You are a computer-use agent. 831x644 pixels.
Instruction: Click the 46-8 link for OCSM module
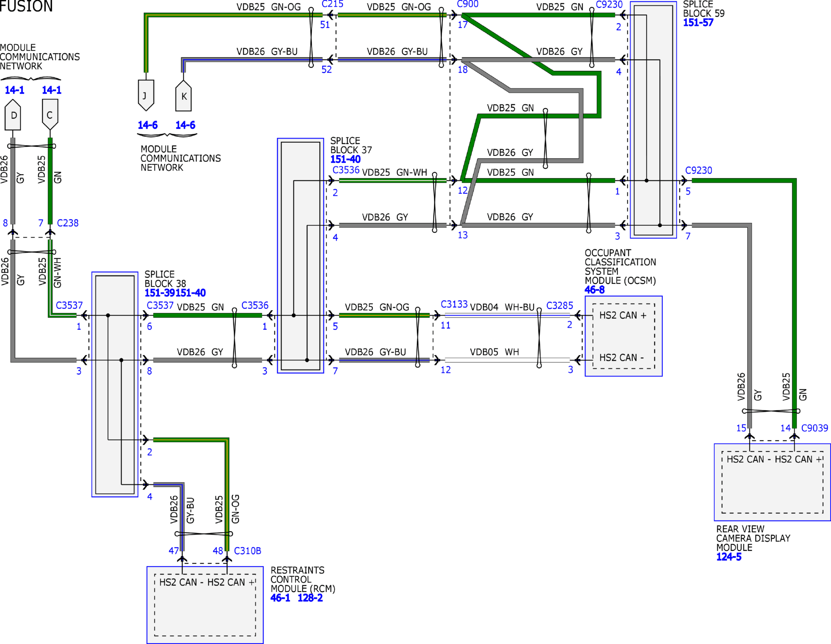594,290
